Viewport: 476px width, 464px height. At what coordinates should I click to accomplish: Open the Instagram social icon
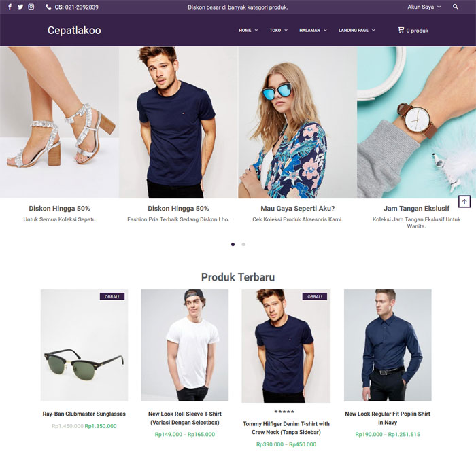[x=31, y=7]
